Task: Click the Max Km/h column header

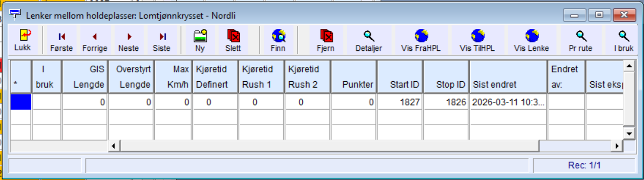Action: (x=173, y=77)
